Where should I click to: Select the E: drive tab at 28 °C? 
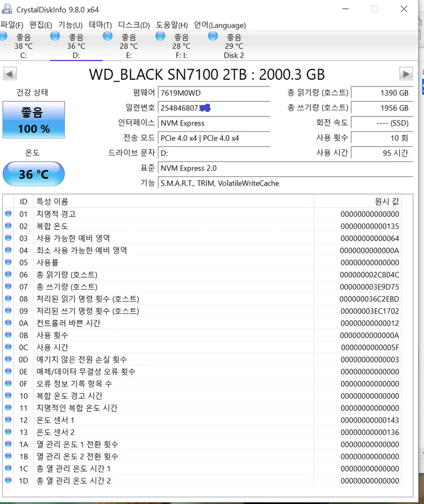[x=129, y=46]
